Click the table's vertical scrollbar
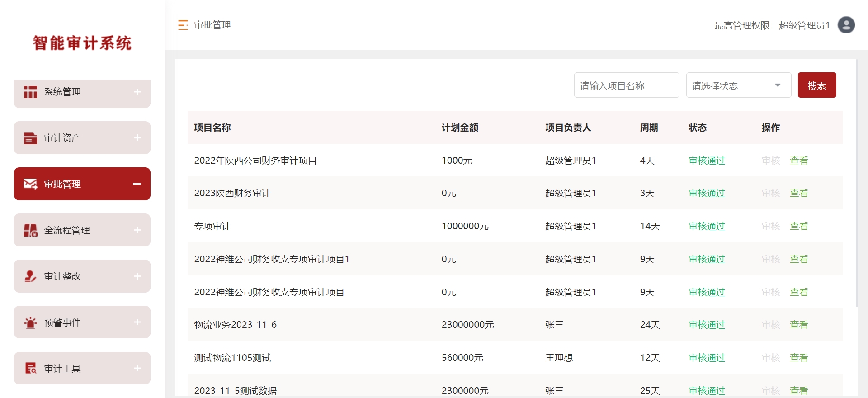The height and width of the screenshot is (398, 868). tap(857, 181)
